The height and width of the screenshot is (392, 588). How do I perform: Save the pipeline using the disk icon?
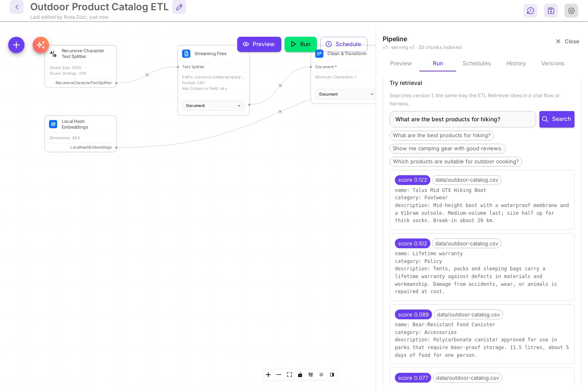(551, 11)
